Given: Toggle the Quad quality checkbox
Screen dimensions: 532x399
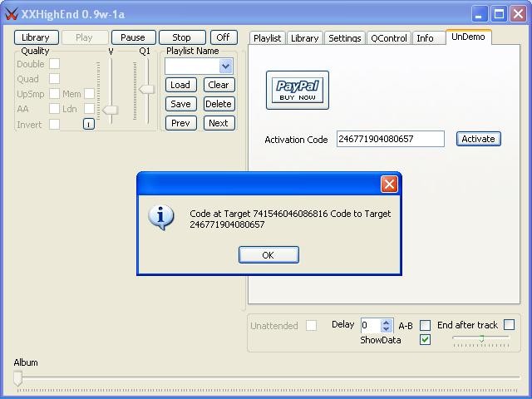Looking at the screenshot, I should coord(54,78).
